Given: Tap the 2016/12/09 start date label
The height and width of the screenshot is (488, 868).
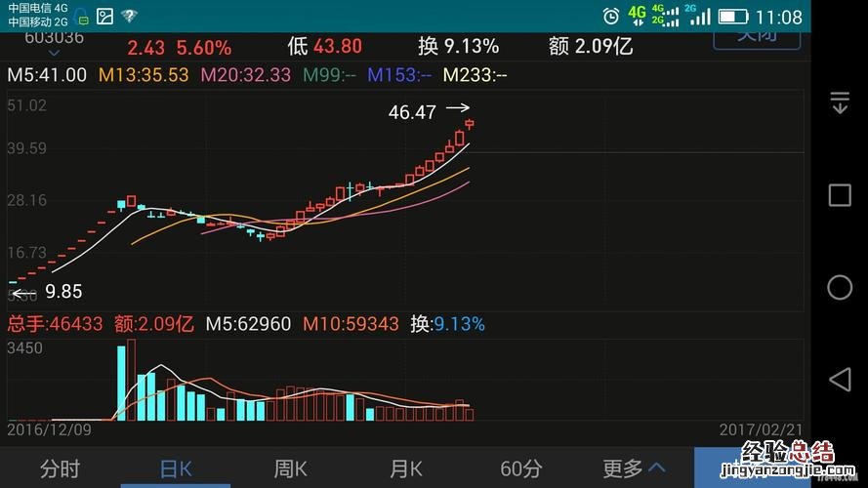Looking at the screenshot, I should (x=49, y=429).
